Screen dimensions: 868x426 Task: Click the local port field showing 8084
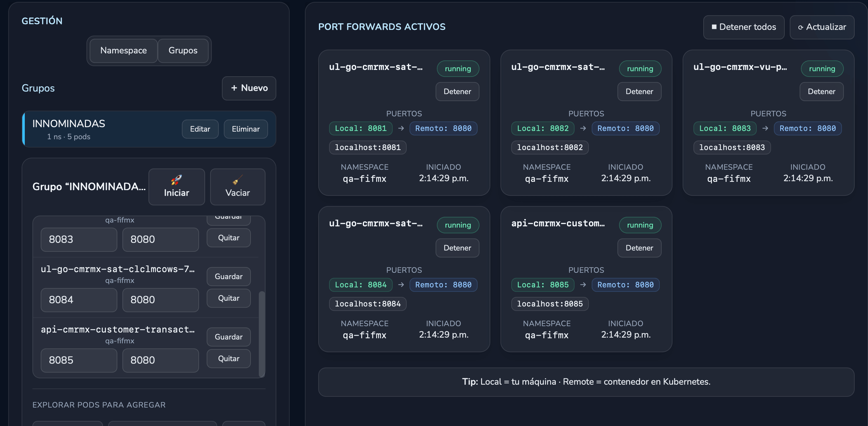point(79,300)
